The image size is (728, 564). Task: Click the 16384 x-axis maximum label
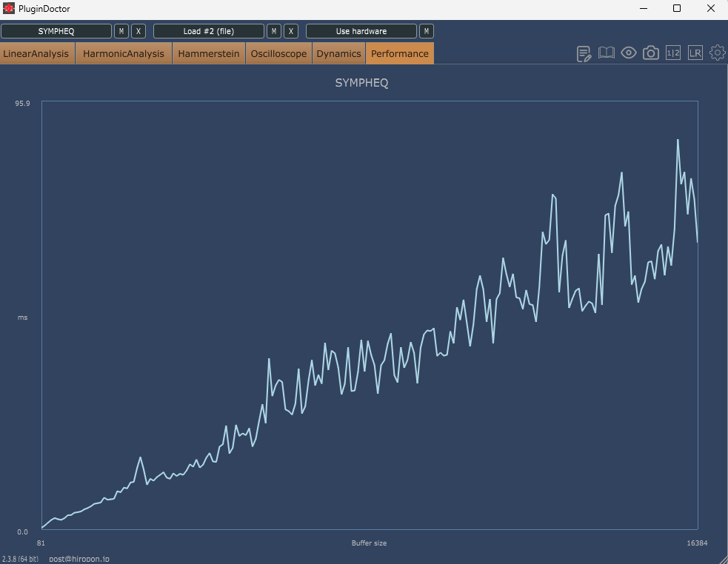click(x=697, y=543)
